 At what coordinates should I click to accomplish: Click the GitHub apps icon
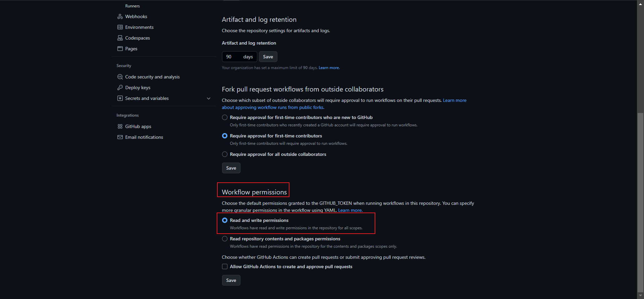coord(120,126)
